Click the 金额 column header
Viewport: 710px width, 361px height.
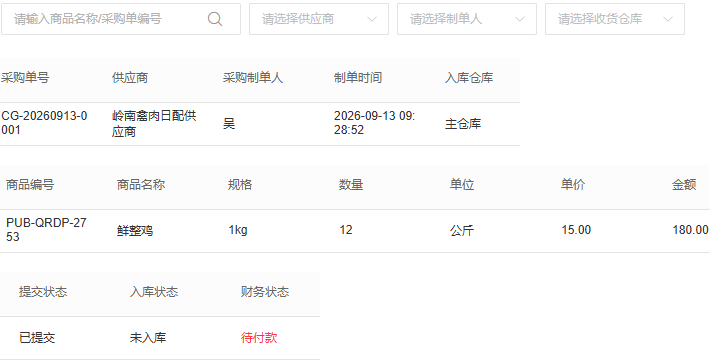(684, 185)
